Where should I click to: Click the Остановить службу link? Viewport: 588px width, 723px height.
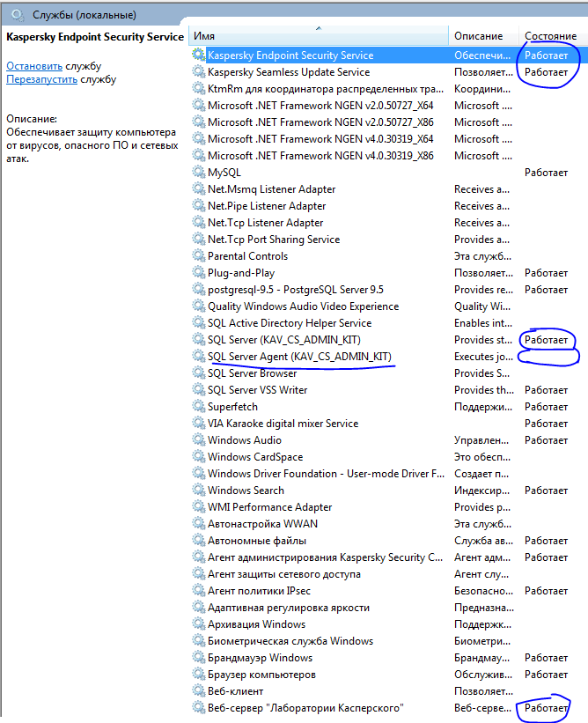(34, 66)
